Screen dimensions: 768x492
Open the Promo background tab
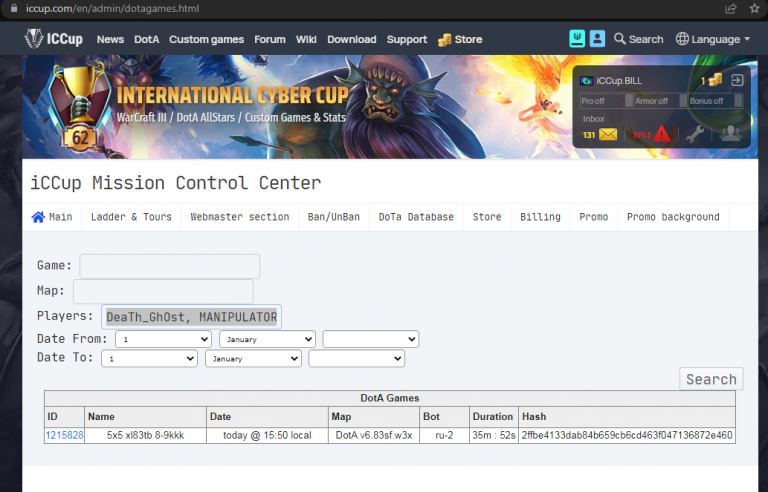[673, 217]
